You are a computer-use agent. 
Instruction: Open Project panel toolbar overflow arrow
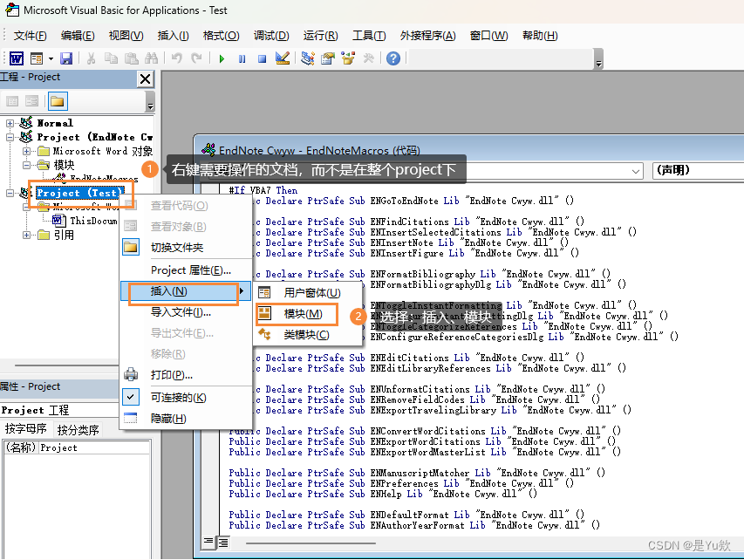click(x=150, y=101)
